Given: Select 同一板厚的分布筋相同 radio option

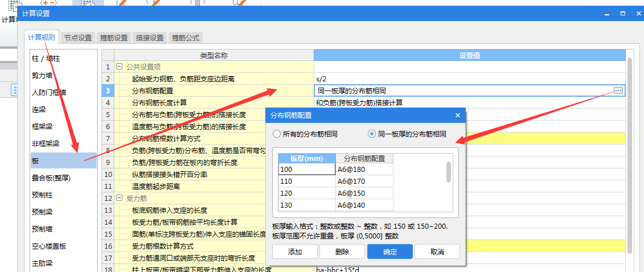Looking at the screenshot, I should (x=408, y=134).
